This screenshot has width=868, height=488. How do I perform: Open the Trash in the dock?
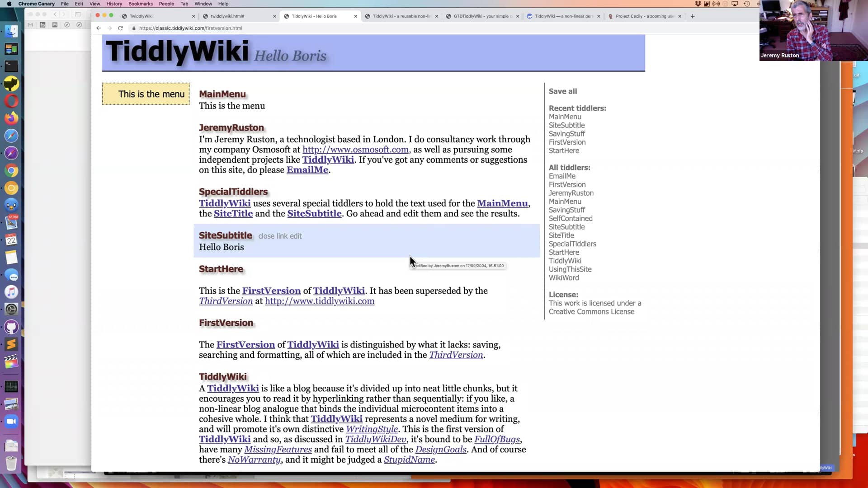[x=11, y=463]
